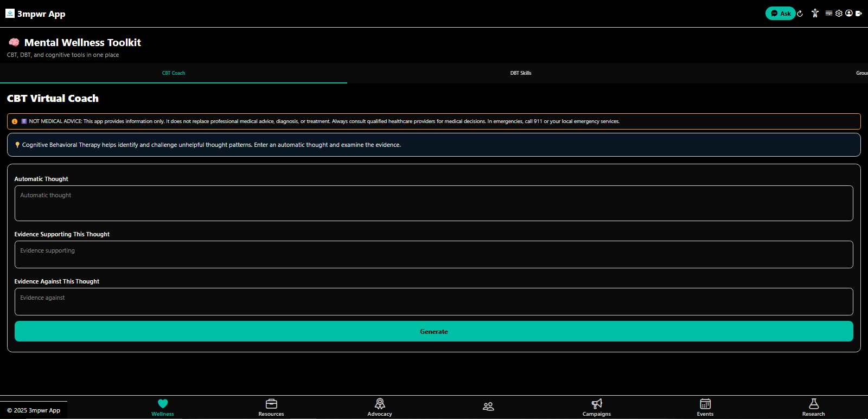Open Research flask in bottom nav

click(814, 407)
